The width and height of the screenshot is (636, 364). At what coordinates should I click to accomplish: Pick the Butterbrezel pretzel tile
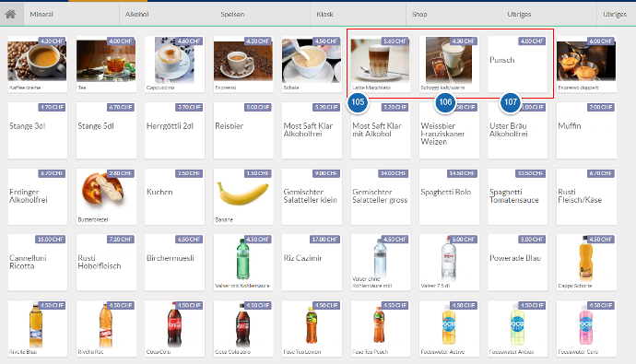coord(106,196)
